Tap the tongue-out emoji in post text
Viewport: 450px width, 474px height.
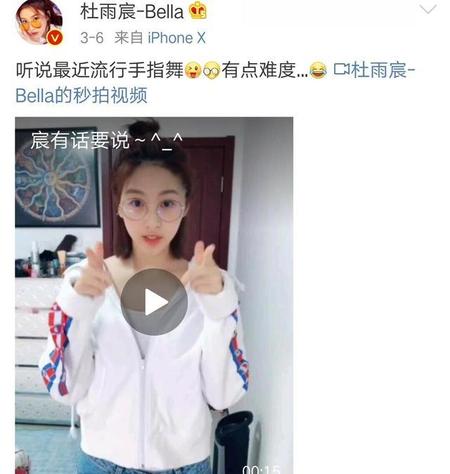(x=193, y=70)
